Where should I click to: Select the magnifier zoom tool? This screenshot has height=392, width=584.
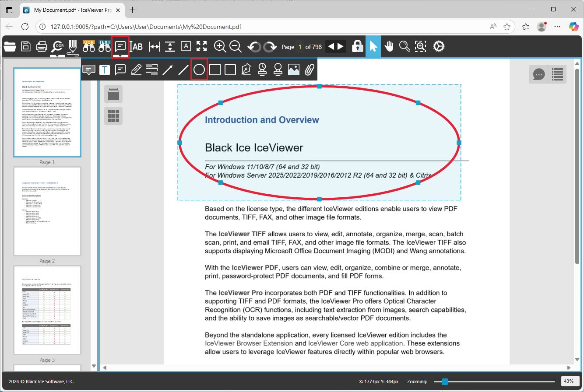pyautogui.click(x=405, y=46)
